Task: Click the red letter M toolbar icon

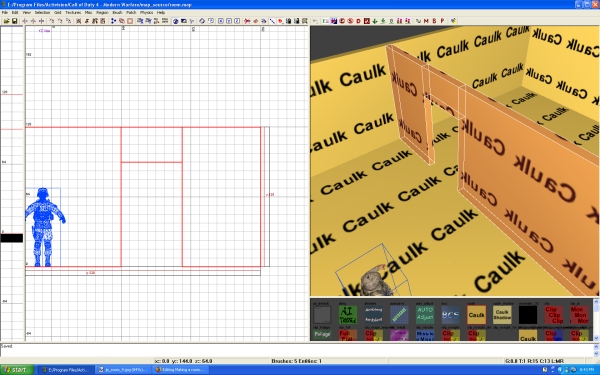Action: point(426,21)
